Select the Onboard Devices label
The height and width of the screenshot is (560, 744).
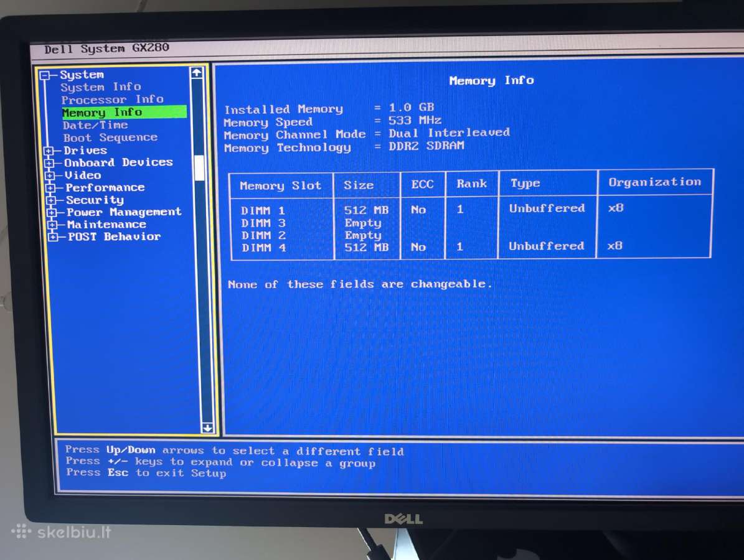119,162
